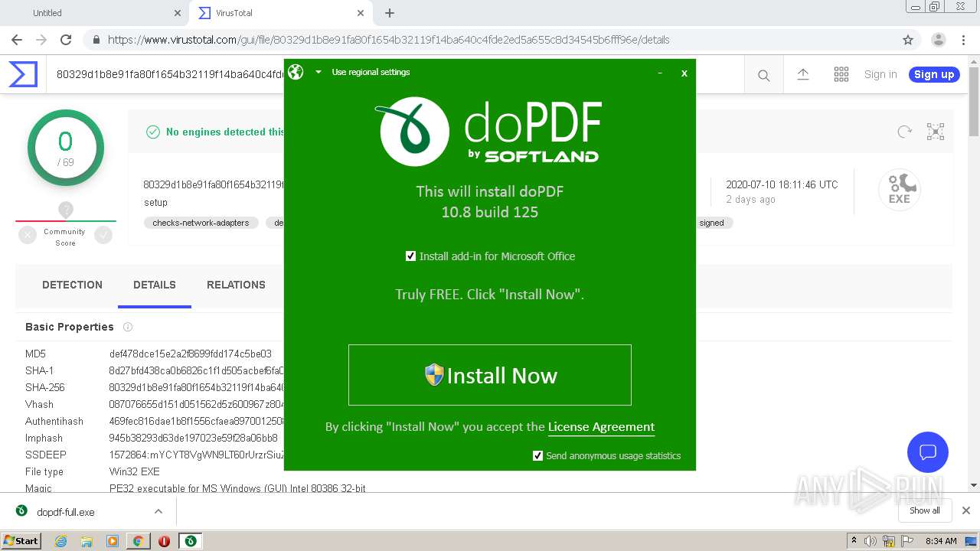
Task: Open the browser profile avatar icon
Action: point(939,40)
